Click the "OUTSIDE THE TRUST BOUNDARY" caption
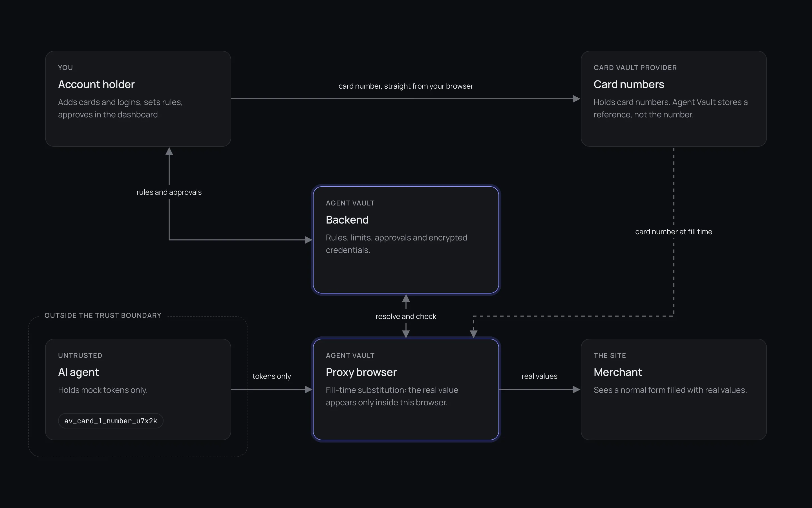812x508 pixels. pyautogui.click(x=103, y=316)
